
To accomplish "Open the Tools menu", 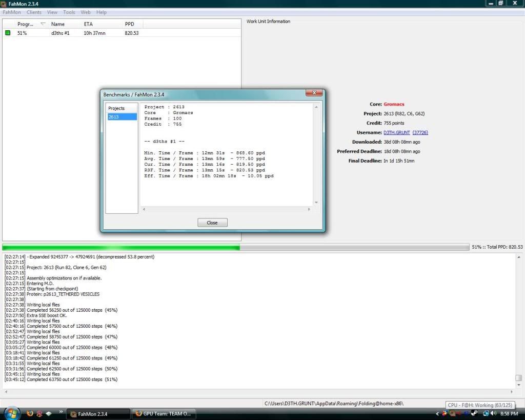I will 69,12.
